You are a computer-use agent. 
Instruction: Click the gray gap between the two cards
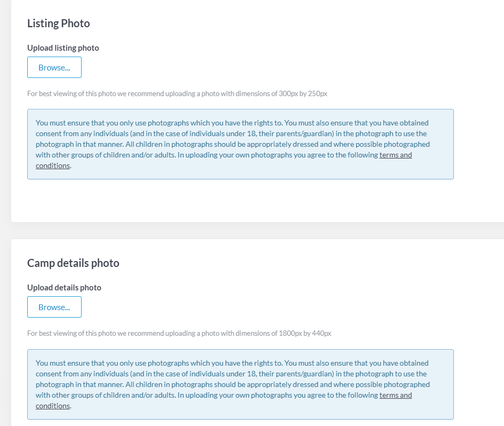pos(257,231)
